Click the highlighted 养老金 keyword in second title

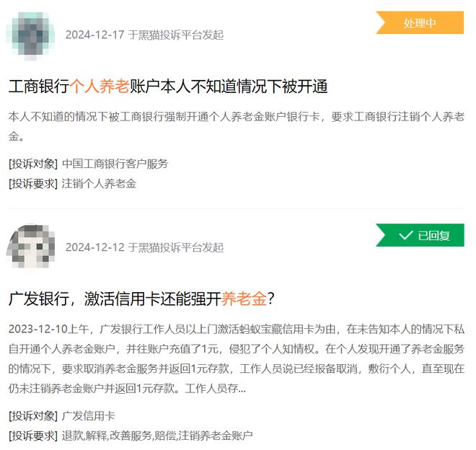[244, 299]
